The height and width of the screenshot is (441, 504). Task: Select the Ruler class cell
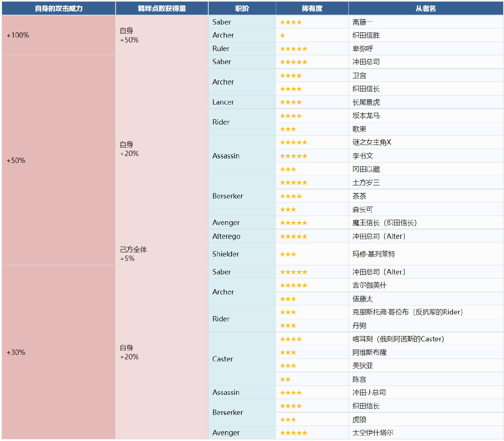pyautogui.click(x=242, y=49)
